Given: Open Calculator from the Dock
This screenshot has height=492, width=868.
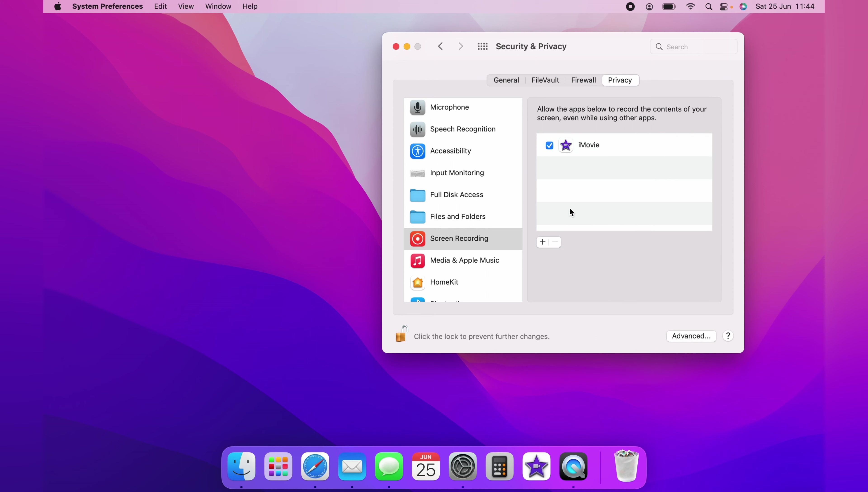Looking at the screenshot, I should pos(500,467).
